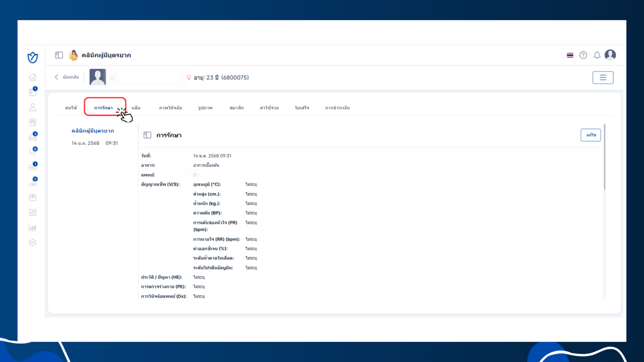The height and width of the screenshot is (362, 644).
Task: Click the อุณหภูมิ (°C) label
Action: [x=207, y=184]
